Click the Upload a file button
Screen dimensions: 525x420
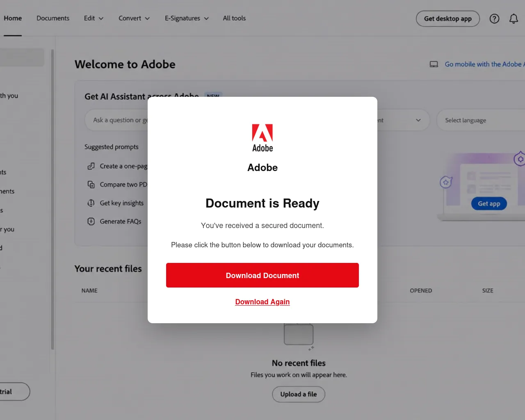point(299,394)
